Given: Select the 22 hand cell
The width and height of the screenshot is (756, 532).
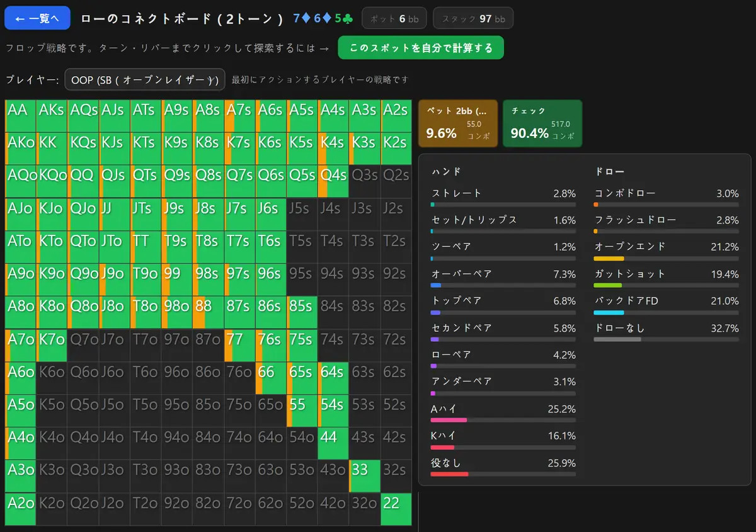Looking at the screenshot, I should point(396,509).
